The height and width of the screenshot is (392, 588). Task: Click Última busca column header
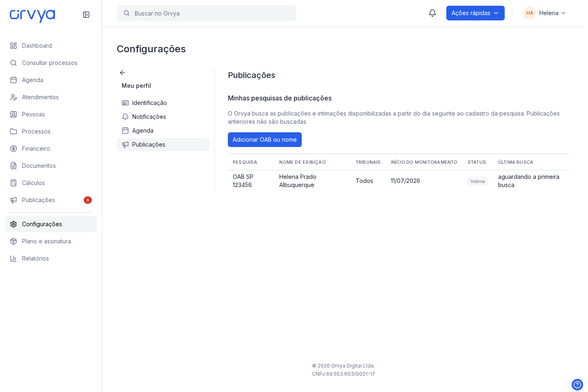(x=516, y=162)
